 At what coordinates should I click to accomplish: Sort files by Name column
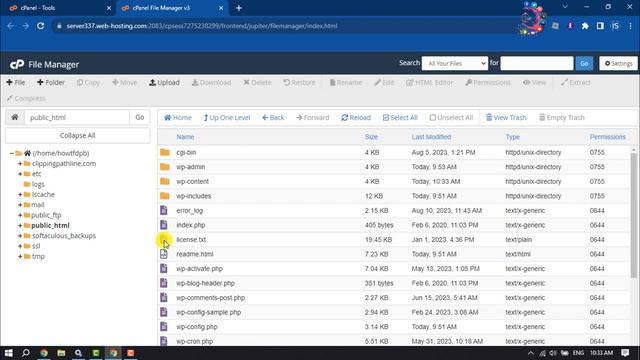pos(185,137)
